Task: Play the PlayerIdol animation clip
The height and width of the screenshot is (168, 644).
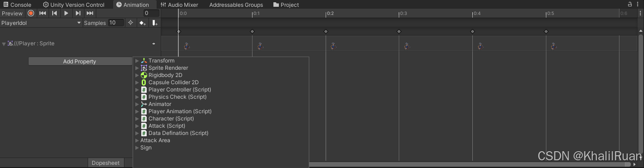Action: coord(66,13)
